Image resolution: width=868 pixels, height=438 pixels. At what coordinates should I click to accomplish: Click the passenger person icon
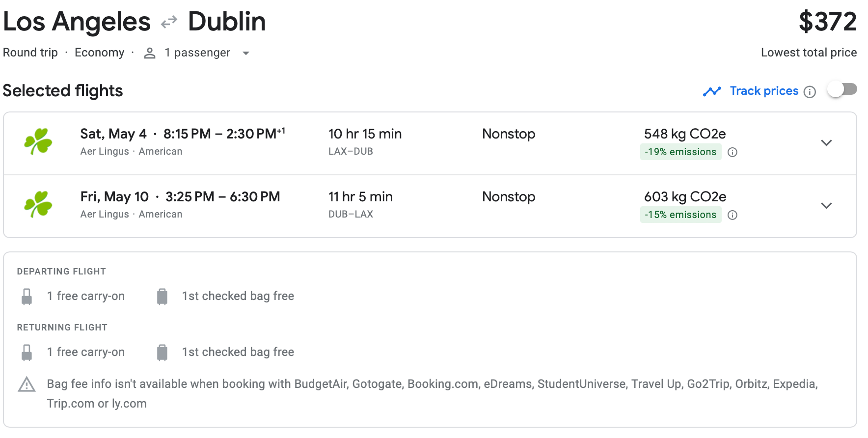pyautogui.click(x=150, y=53)
